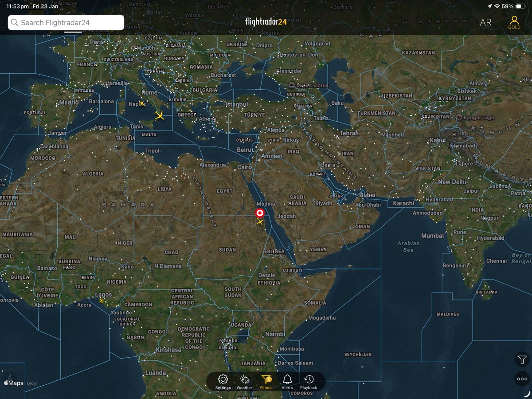The height and width of the screenshot is (399, 532).
Task: Tap the Nairobi city label
Action: point(275,334)
